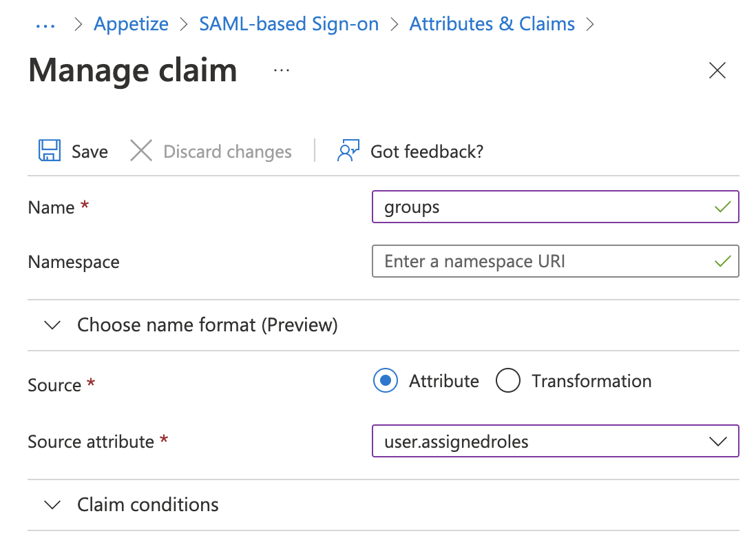Select the Attribute source radio button
The image size is (756, 558).
tap(386, 381)
